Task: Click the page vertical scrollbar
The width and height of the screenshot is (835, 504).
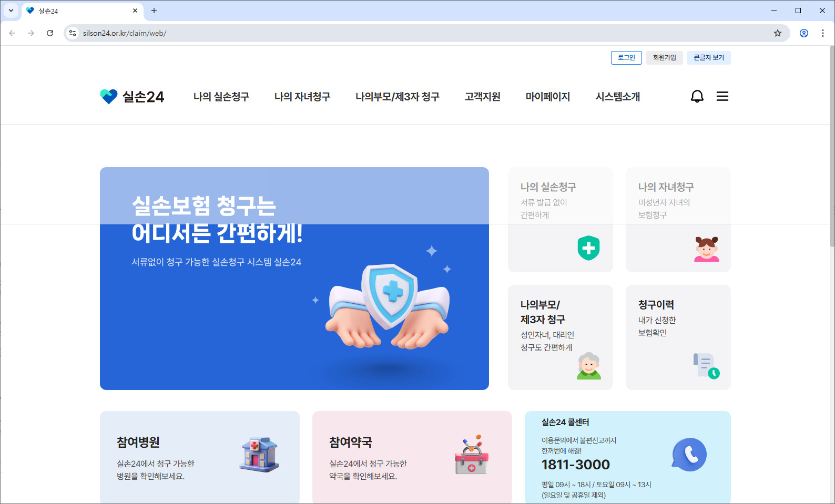Action: click(832, 146)
